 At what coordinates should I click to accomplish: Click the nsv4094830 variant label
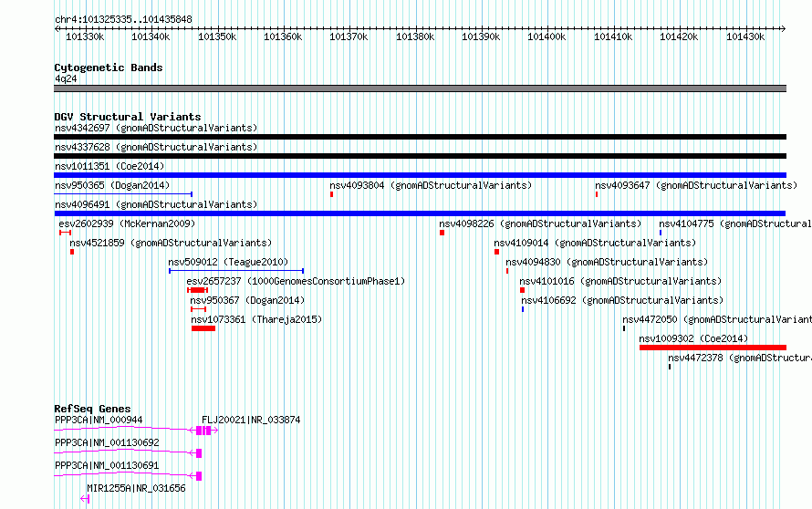click(607, 262)
